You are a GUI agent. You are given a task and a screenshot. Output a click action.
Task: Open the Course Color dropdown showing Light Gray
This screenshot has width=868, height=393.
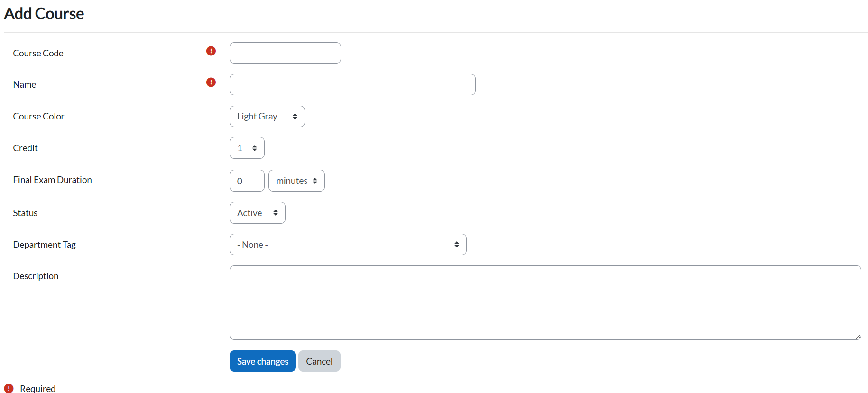pos(267,117)
